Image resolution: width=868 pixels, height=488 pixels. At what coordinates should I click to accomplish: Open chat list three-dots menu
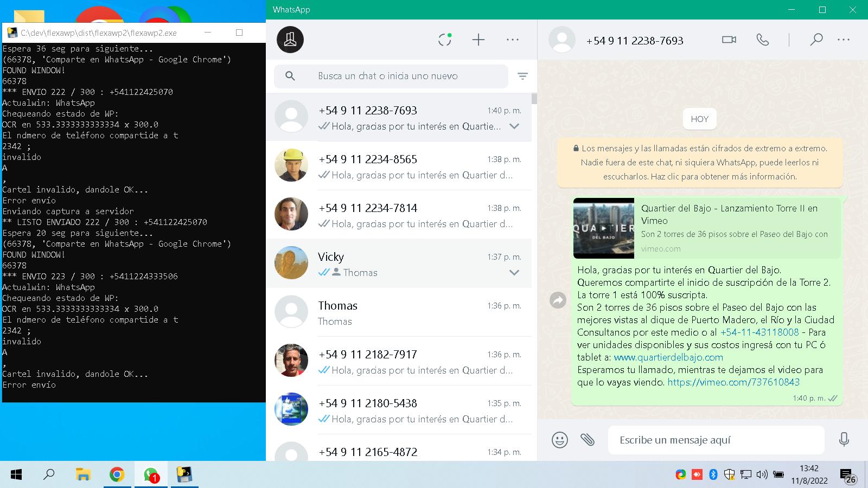(x=513, y=40)
